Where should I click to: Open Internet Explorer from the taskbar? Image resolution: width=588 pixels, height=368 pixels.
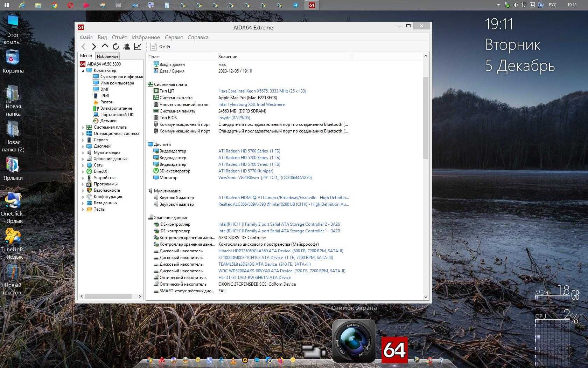(x=22, y=5)
